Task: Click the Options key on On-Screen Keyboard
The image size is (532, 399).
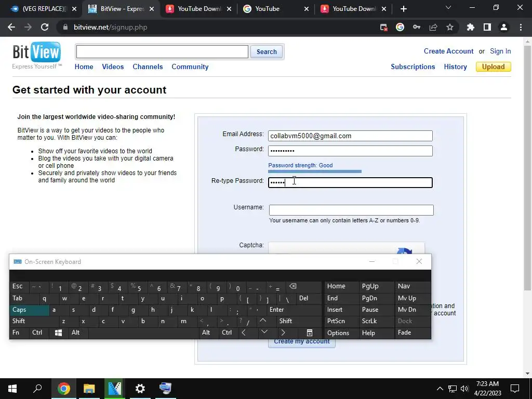Action: click(341, 333)
